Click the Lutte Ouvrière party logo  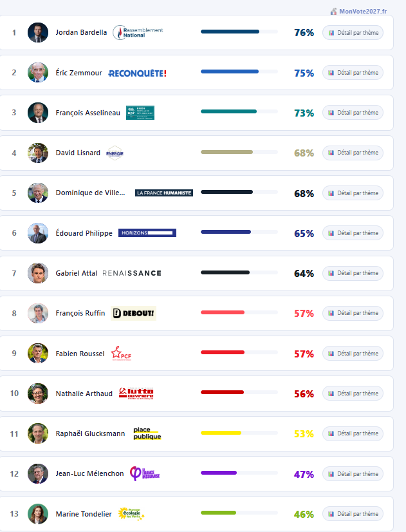point(136,393)
